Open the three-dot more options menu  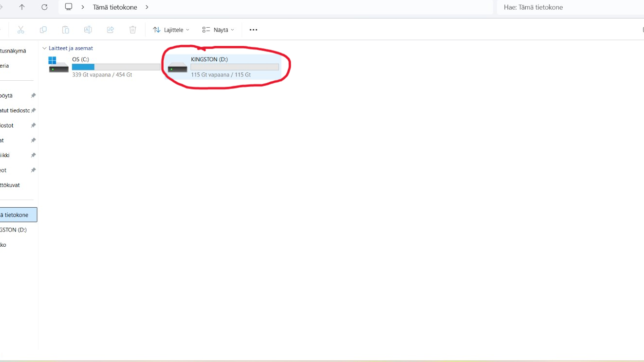(253, 30)
